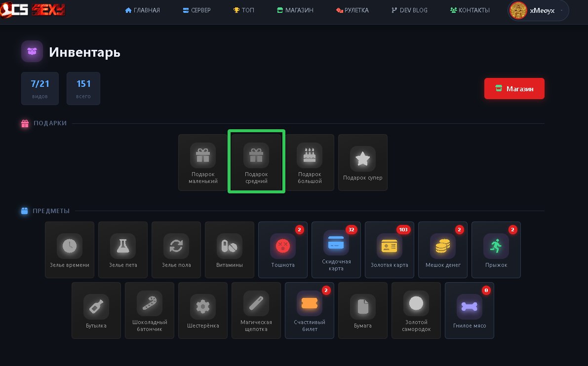The image size is (588, 366).
Task: Expand the xMeoyx user profile dropdown
Action: (x=538, y=10)
